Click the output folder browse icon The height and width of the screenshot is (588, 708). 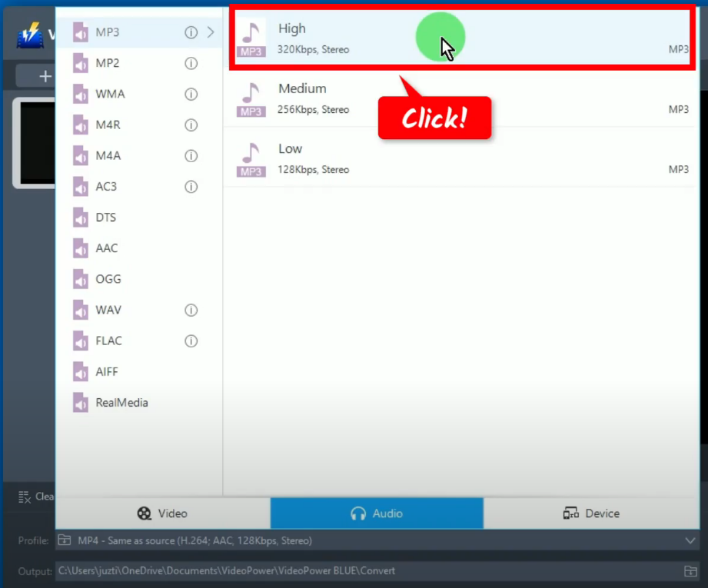tap(690, 570)
